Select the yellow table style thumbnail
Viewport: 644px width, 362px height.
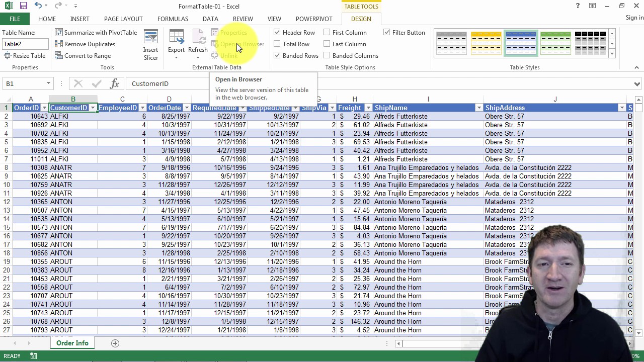[x=486, y=43]
